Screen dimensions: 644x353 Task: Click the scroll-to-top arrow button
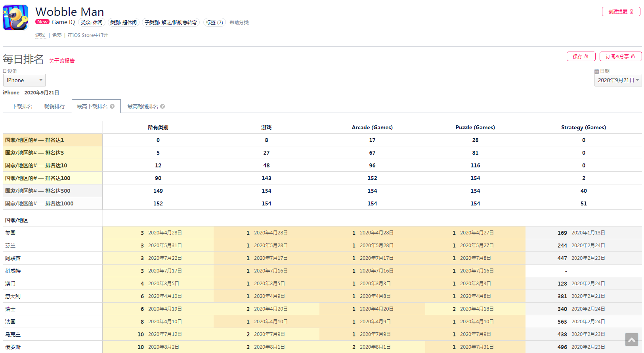coord(631,340)
